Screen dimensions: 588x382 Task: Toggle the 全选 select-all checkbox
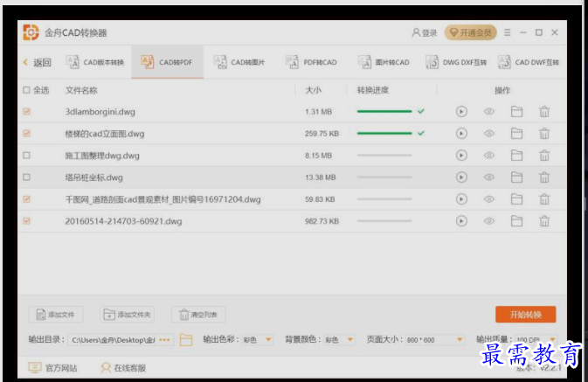(x=26, y=90)
